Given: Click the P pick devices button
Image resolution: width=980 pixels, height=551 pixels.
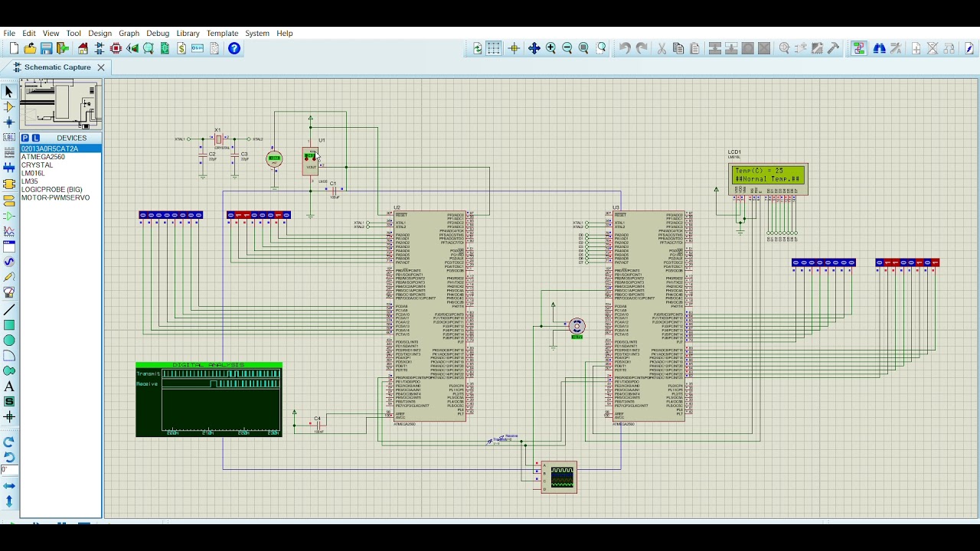Looking at the screenshot, I should point(24,139).
